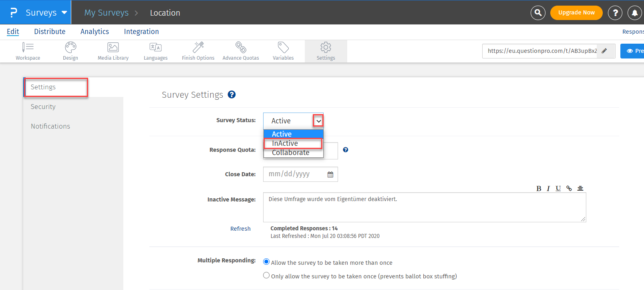
Task: Toggle bold formatting for Inactive Message
Action: [539, 189]
